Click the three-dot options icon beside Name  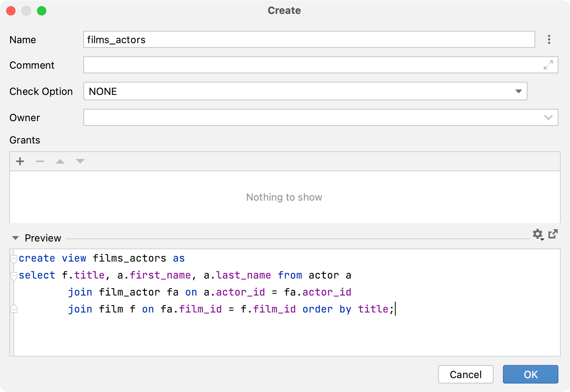(549, 39)
